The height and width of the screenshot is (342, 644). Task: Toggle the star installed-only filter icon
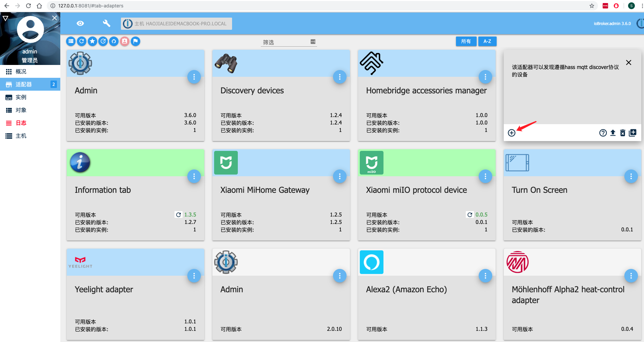(92, 41)
